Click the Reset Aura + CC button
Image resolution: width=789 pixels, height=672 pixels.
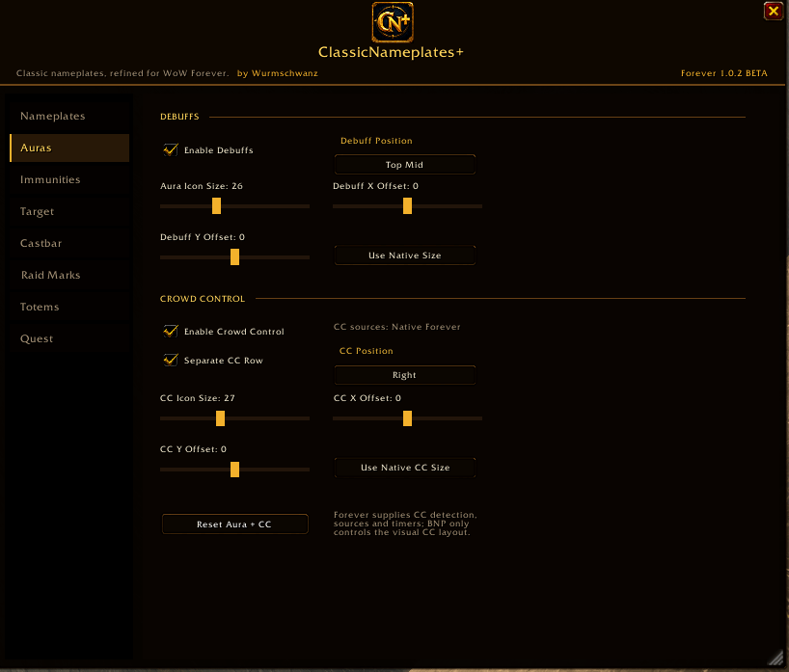235,524
